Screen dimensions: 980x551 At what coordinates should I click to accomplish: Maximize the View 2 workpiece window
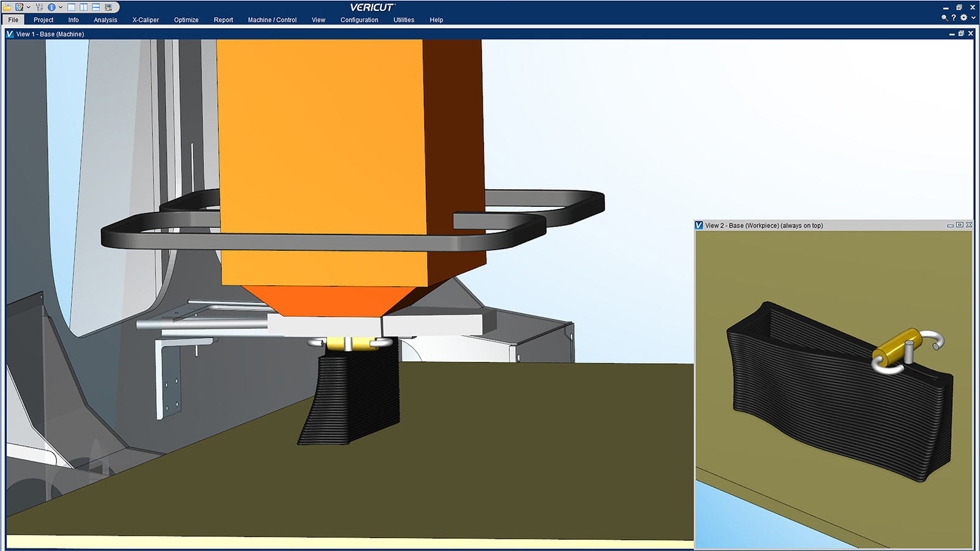click(x=960, y=225)
